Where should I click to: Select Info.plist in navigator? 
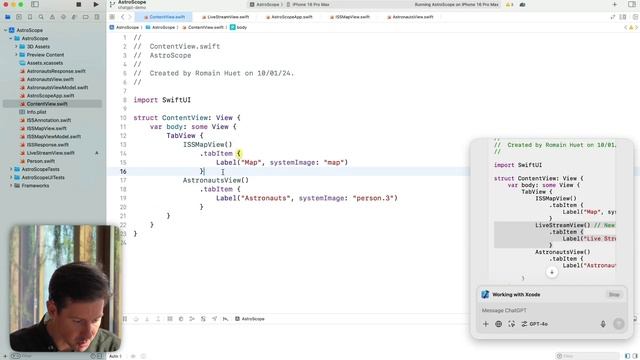33,112
